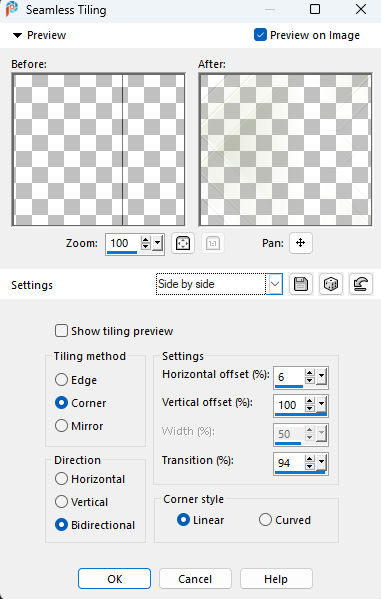Click the Help button
381x599 pixels.
click(276, 579)
